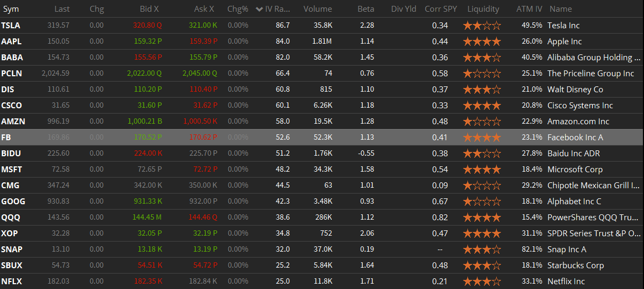644x289 pixels.
Task: Select the SBUX symbol
Action: point(12,265)
